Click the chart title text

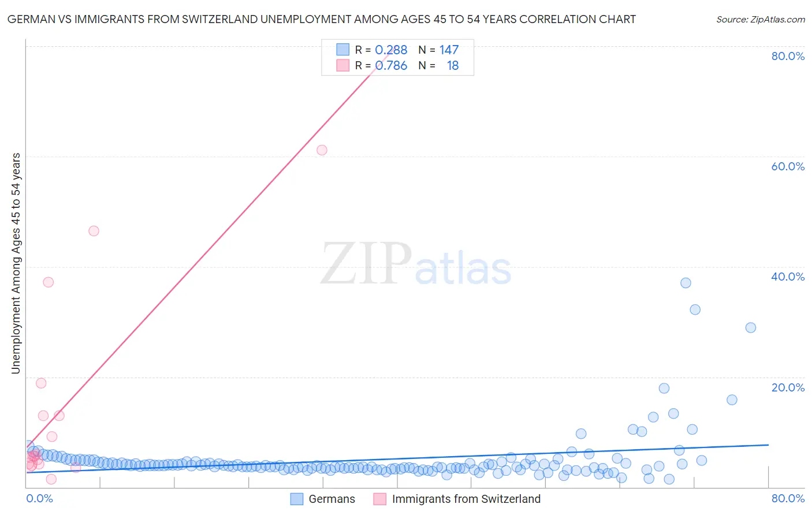(x=321, y=20)
